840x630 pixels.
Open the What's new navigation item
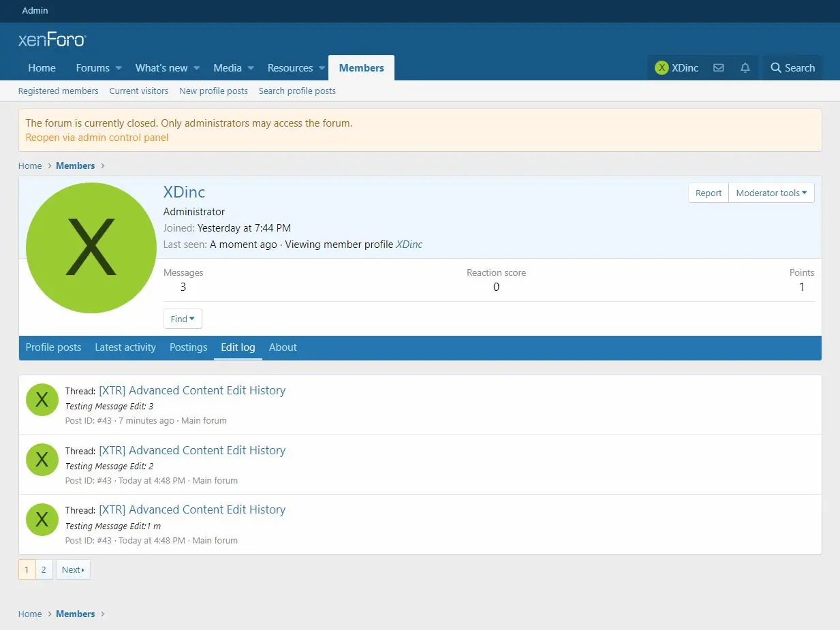pyautogui.click(x=161, y=68)
